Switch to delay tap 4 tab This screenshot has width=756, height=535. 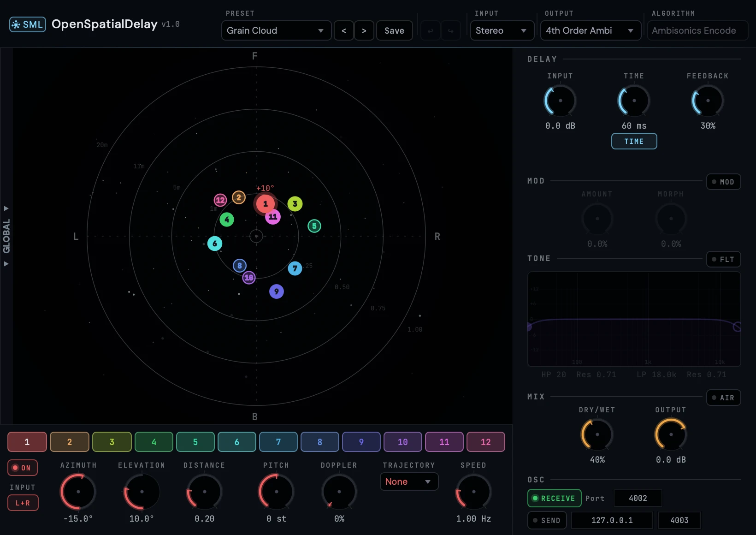(x=154, y=442)
